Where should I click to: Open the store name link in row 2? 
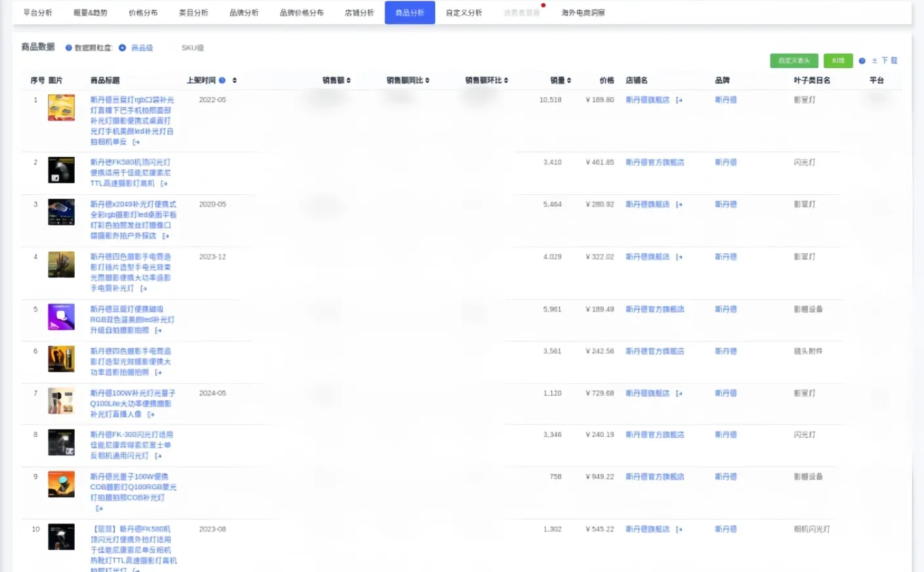pyautogui.click(x=655, y=163)
